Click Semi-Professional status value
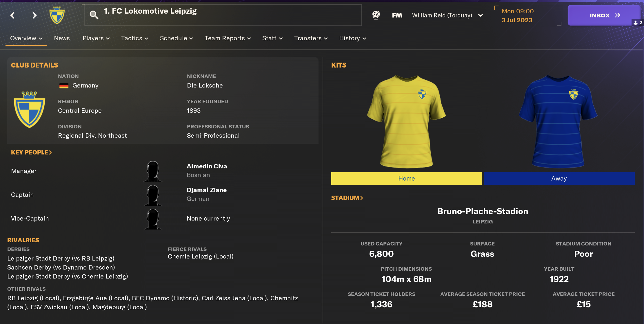Viewport: 644px width, 324px height. (x=213, y=136)
